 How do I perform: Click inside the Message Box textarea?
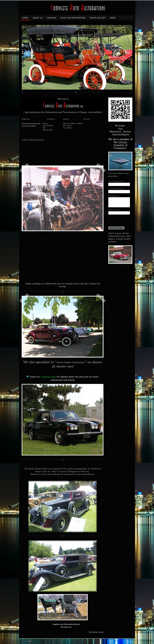(x=119, y=202)
